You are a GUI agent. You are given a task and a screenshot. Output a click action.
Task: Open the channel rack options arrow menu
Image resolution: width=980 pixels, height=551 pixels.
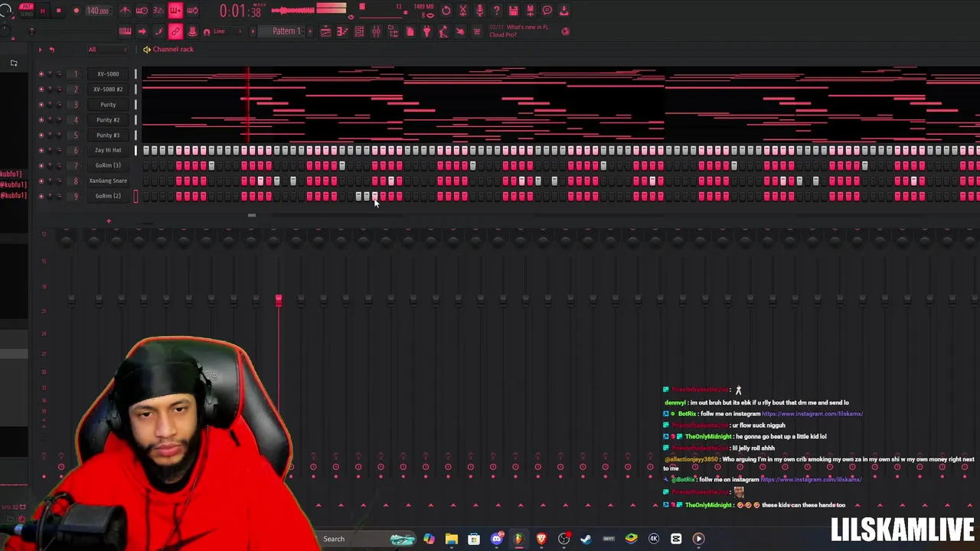[x=41, y=50]
